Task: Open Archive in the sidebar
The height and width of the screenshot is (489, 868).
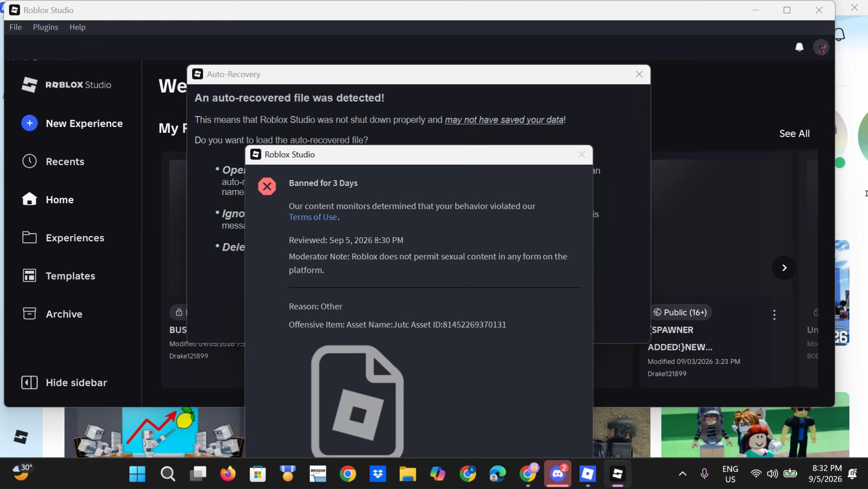Action: (x=52, y=314)
